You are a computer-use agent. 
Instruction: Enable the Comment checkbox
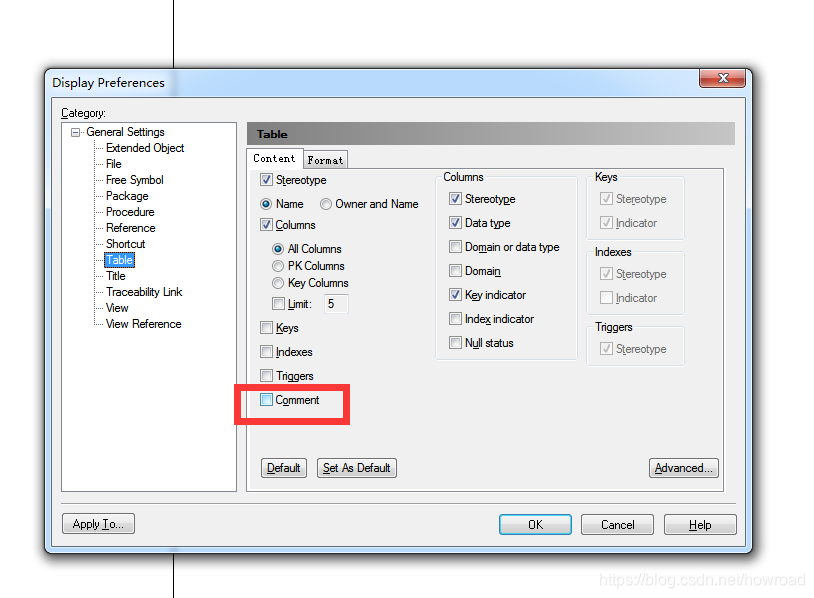(x=266, y=400)
